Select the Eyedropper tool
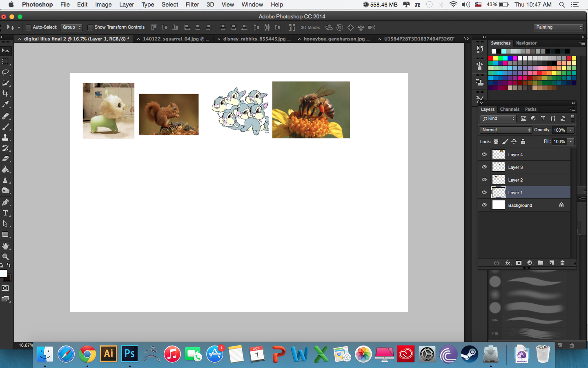Image resolution: width=588 pixels, height=368 pixels. 6,105
